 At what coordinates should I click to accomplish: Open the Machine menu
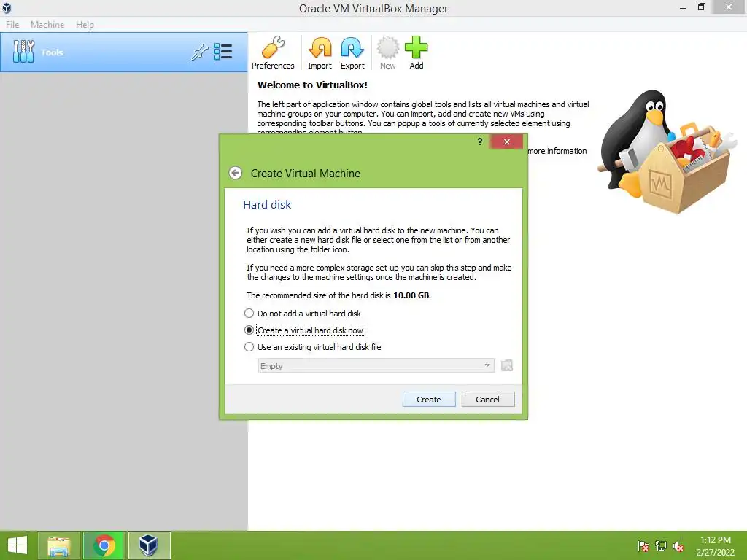click(x=47, y=24)
